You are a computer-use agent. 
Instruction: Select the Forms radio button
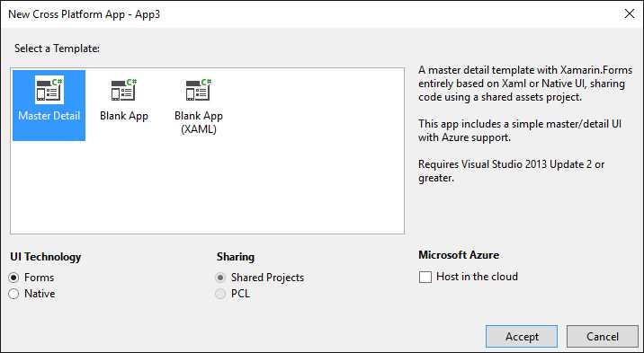point(14,278)
